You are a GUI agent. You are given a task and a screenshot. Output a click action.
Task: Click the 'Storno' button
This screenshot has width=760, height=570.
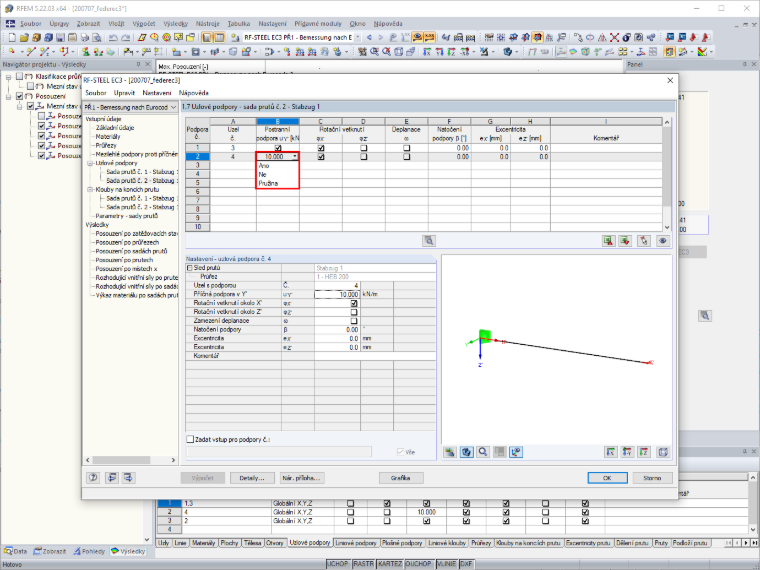coord(652,478)
